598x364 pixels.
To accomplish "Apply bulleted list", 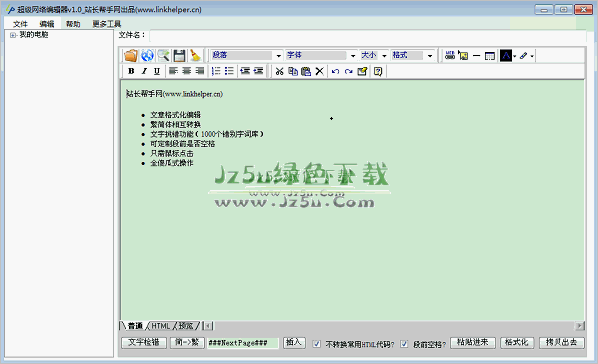I will 229,71.
